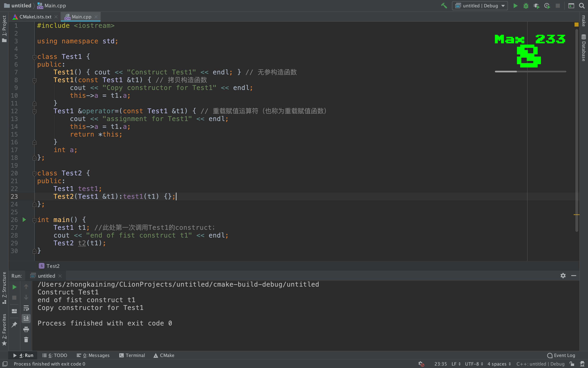Click the editor vertical scrollbar

577,130
